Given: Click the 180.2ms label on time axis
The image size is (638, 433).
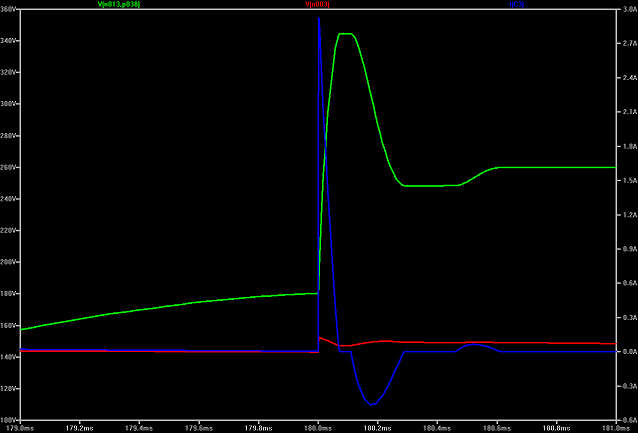Looking at the screenshot, I should tap(377, 428).
